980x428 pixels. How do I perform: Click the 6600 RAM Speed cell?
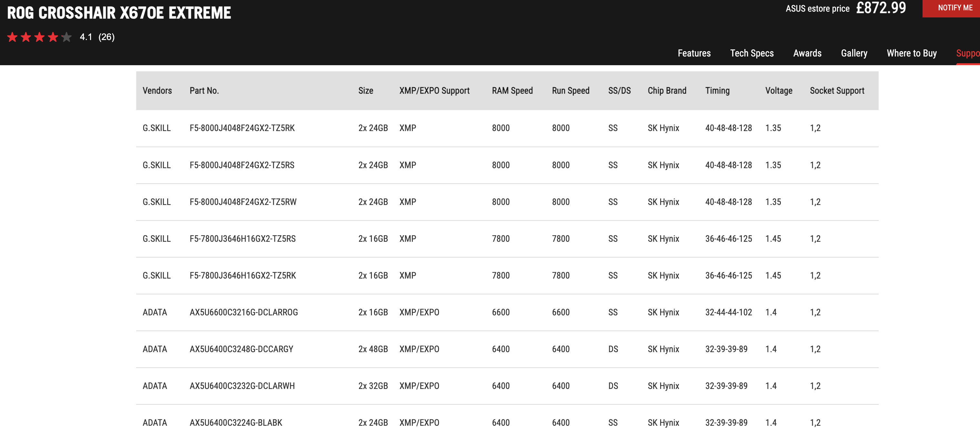501,312
